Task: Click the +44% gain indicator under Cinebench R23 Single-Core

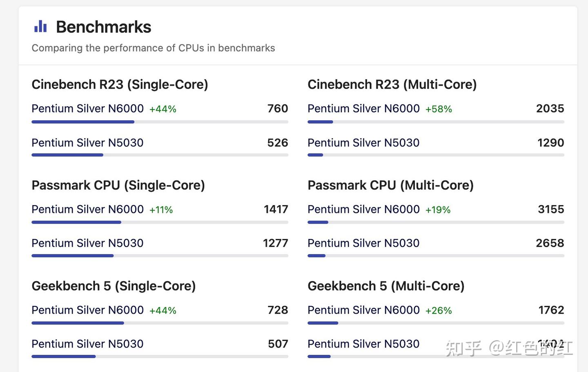Action: [x=163, y=109]
